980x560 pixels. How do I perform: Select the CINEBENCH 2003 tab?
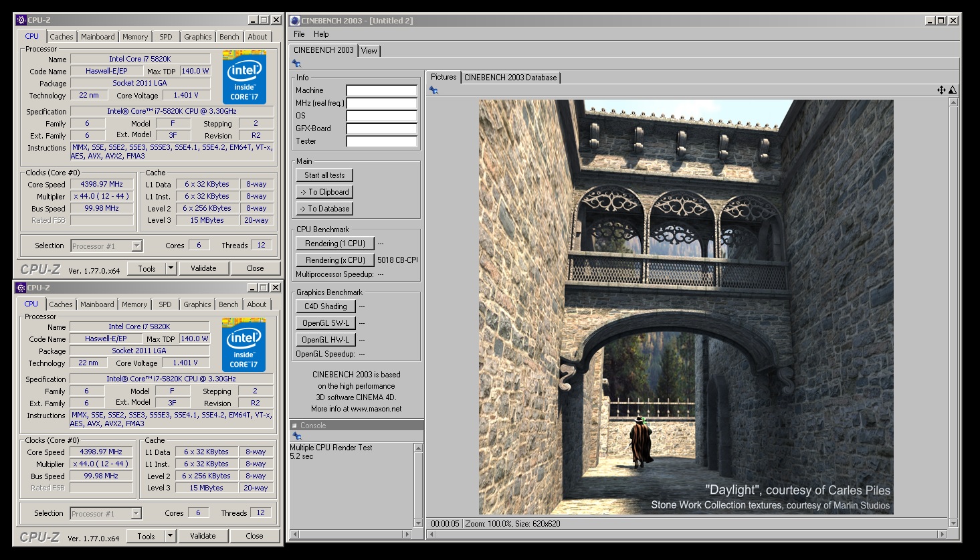[324, 50]
